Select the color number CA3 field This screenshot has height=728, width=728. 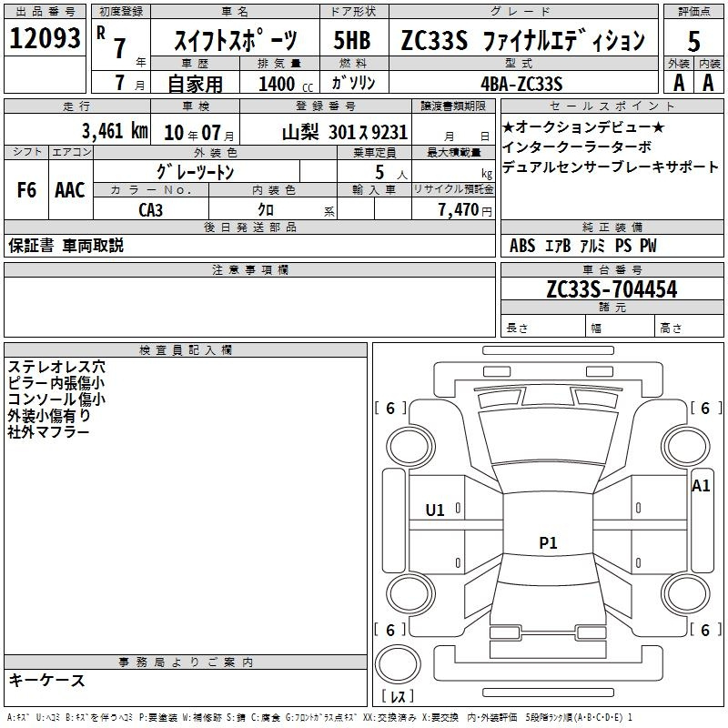click(x=150, y=209)
